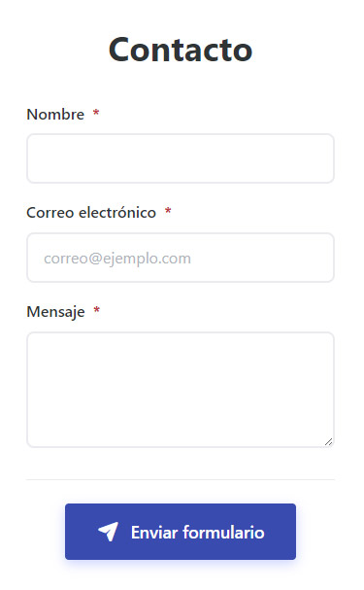The width and height of the screenshot is (364, 590).
Task: Click the Nombre field label
Action: pos(55,115)
